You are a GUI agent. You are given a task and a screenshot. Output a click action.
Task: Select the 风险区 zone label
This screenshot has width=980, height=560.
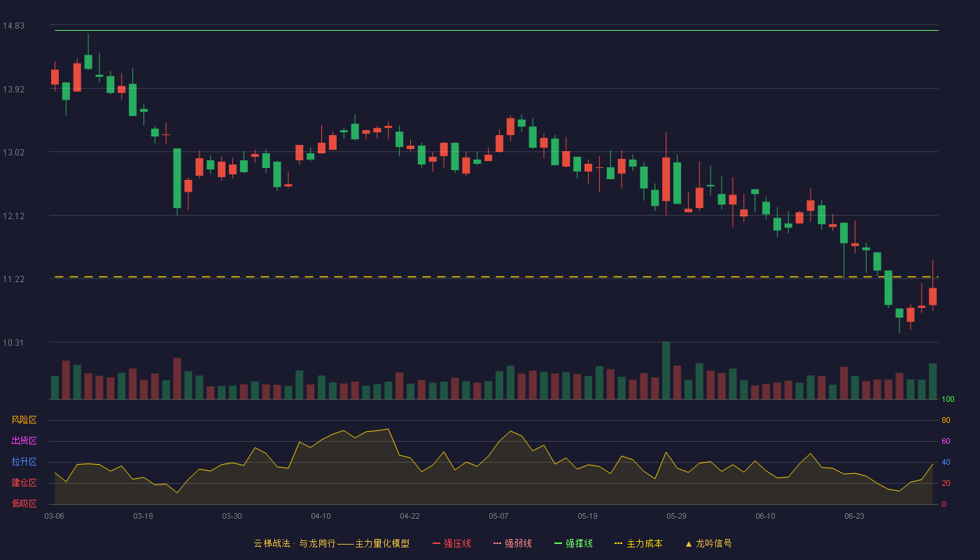pos(24,420)
